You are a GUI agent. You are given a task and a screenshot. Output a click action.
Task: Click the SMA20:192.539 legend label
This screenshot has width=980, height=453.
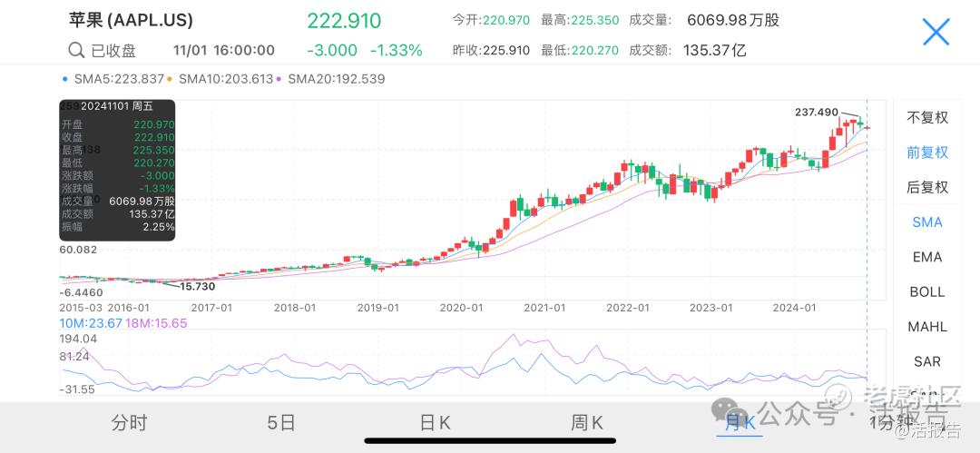[x=337, y=80]
